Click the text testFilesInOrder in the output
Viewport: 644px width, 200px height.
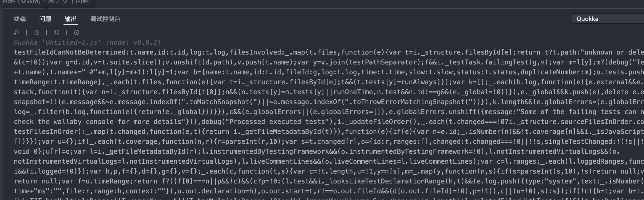point(46,131)
